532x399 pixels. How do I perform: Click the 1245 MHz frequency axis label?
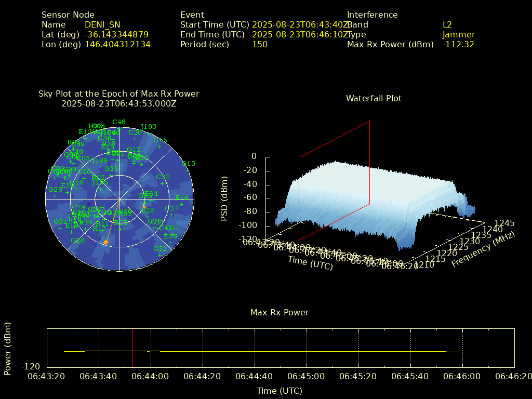coord(505,223)
